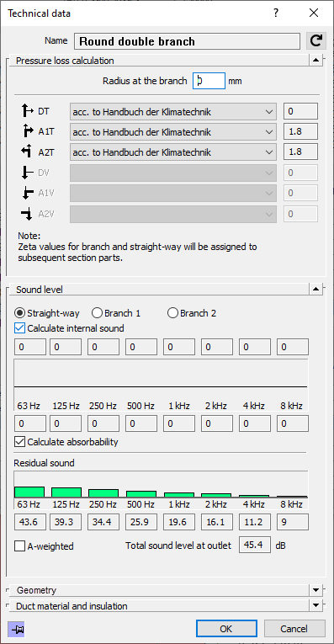This screenshot has width=334, height=644.
Task: Select the Straight-way radio option
Action: pos(47,313)
